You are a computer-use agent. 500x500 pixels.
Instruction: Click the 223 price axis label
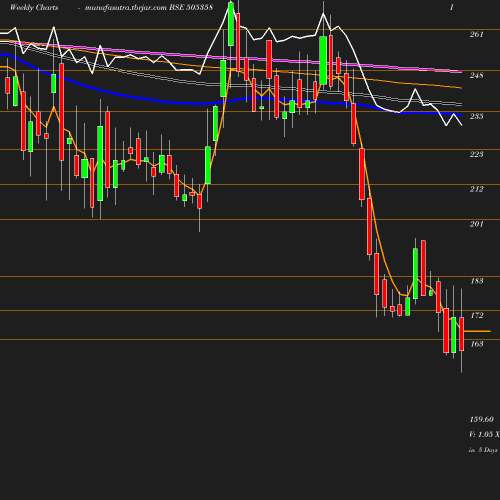point(476,154)
